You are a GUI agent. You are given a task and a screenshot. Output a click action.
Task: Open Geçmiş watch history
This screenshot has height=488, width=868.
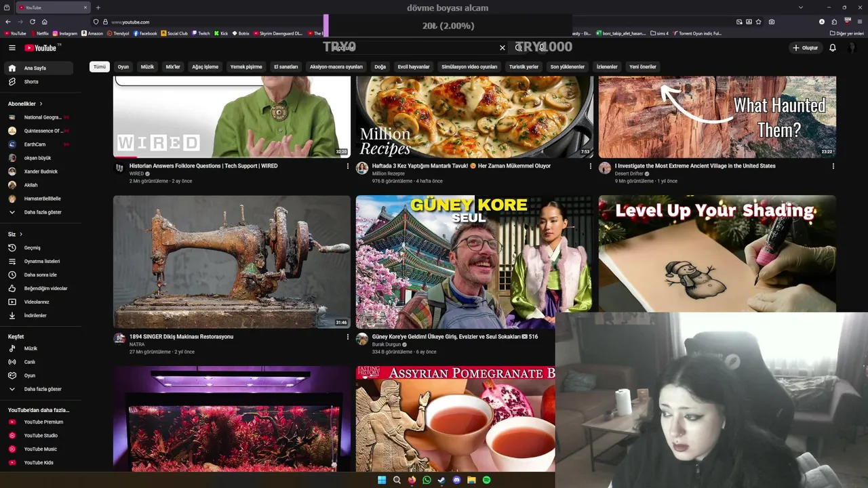(x=37, y=247)
